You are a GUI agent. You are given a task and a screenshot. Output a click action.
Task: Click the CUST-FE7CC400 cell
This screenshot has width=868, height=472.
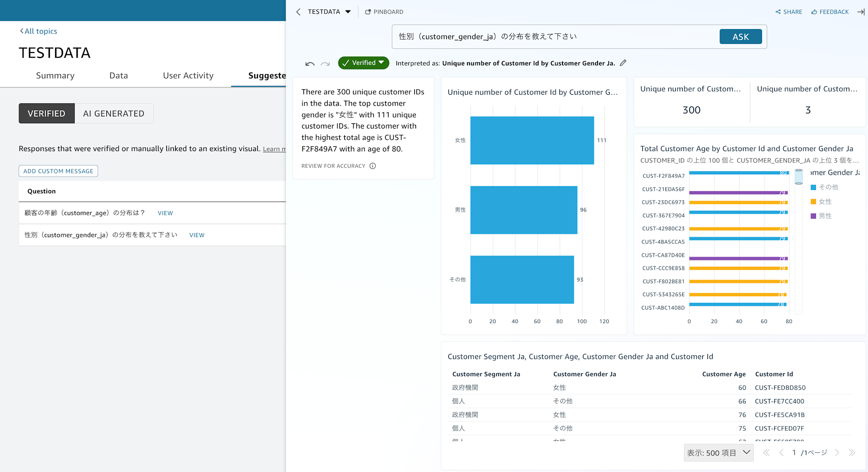pyautogui.click(x=779, y=401)
